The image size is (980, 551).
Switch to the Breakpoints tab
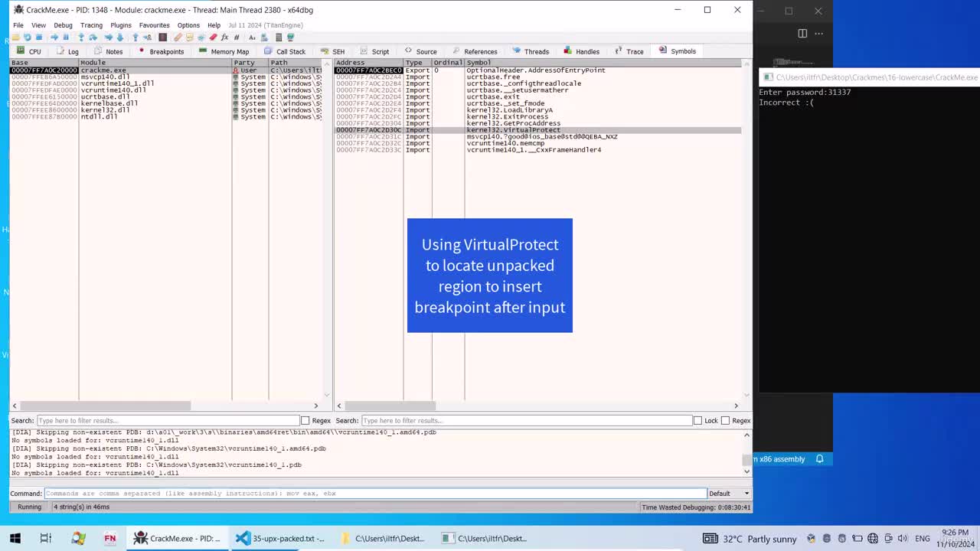click(x=161, y=51)
